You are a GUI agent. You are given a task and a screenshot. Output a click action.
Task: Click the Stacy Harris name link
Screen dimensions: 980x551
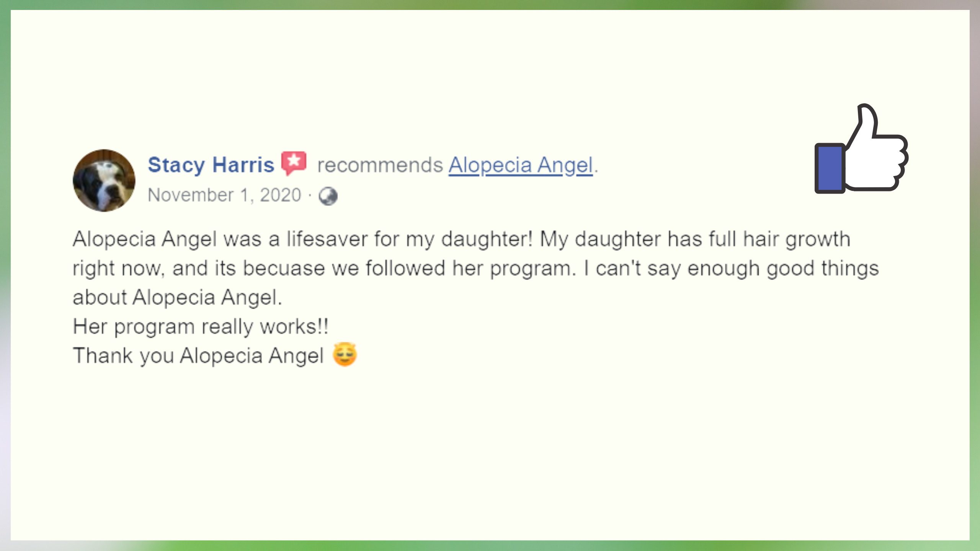tap(211, 165)
